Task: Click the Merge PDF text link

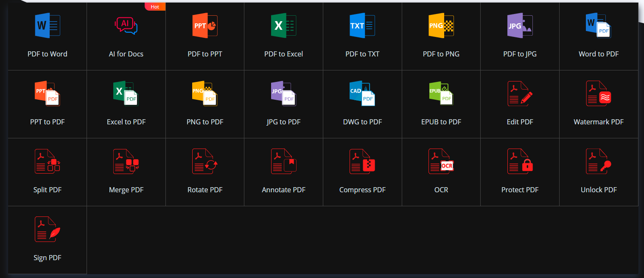Action: 126,190
